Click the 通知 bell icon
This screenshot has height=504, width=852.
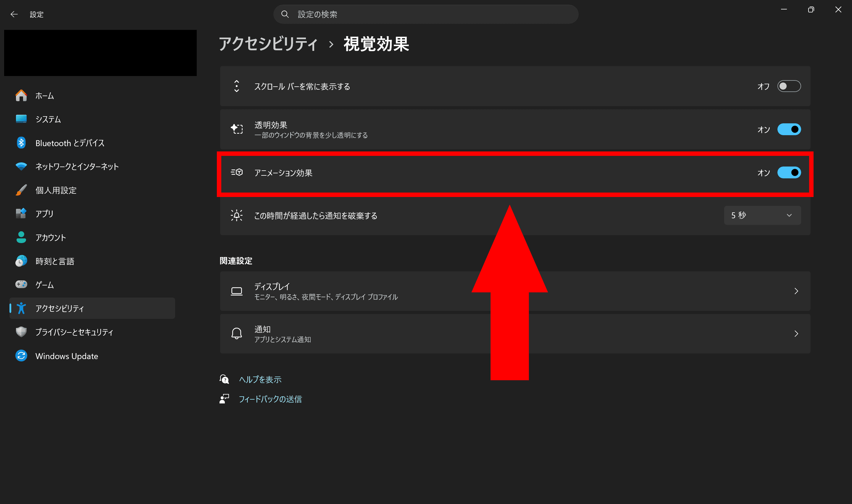[237, 334]
